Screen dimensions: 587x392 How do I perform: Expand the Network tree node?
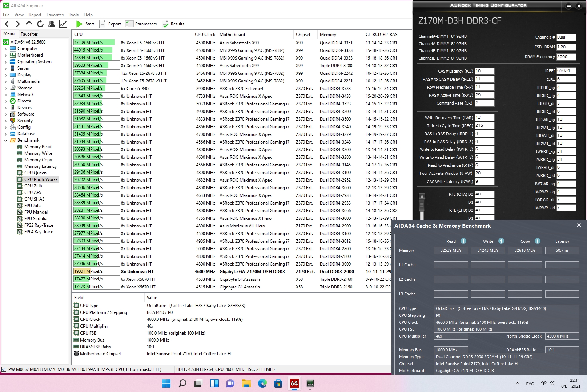[5, 94]
